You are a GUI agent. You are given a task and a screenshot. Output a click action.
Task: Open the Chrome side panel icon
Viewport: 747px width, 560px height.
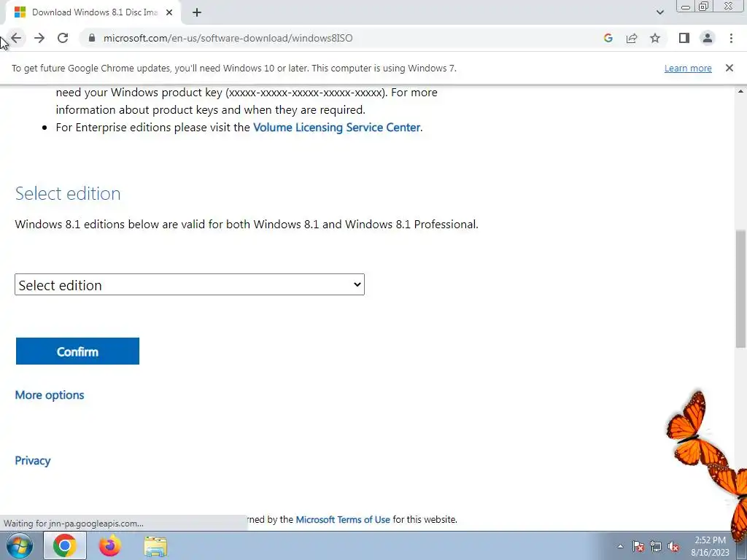coord(684,38)
